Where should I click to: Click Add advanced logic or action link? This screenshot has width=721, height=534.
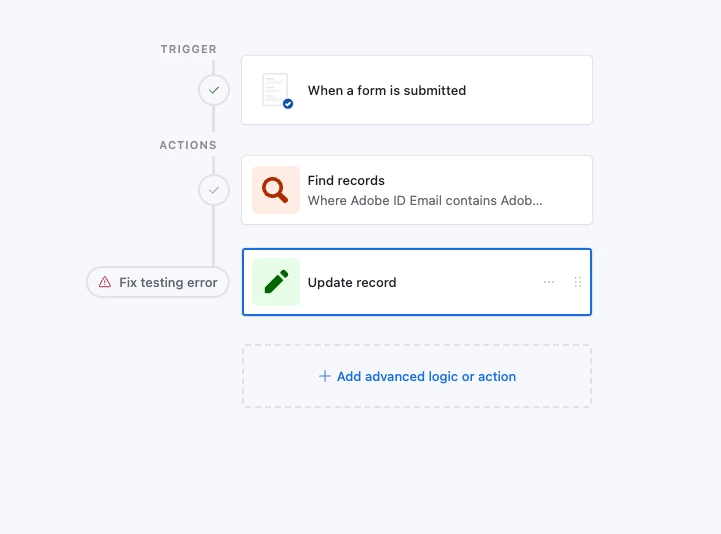click(x=426, y=376)
